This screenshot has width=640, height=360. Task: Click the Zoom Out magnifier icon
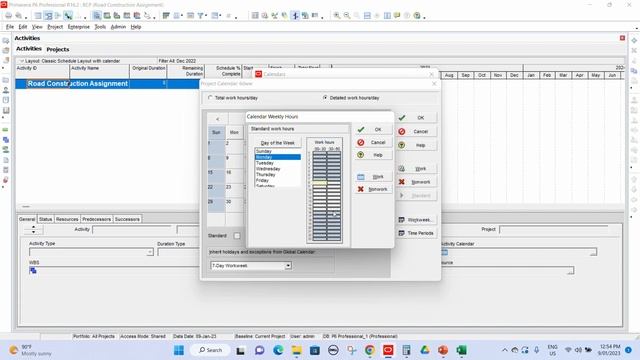[x=347, y=16]
